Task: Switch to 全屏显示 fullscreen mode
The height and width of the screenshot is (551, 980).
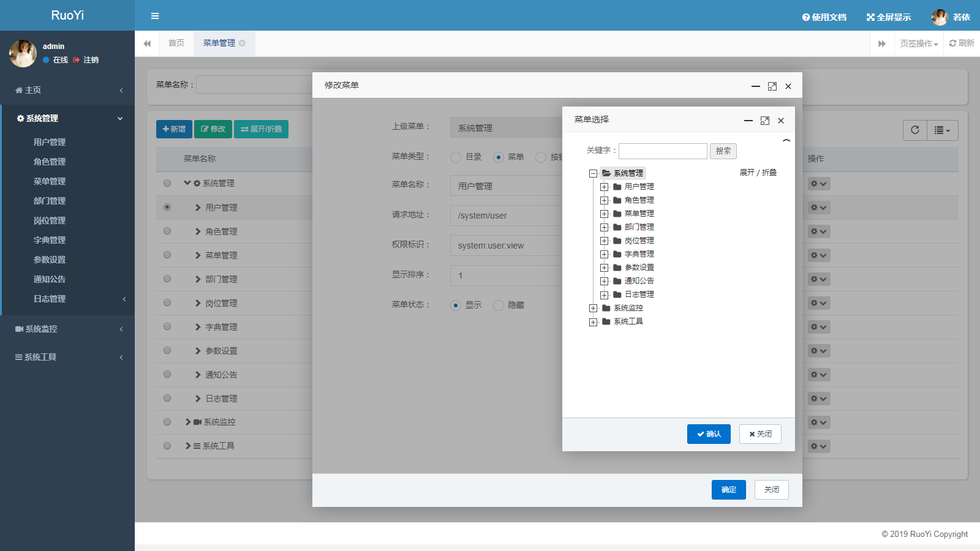Action: pyautogui.click(x=889, y=17)
